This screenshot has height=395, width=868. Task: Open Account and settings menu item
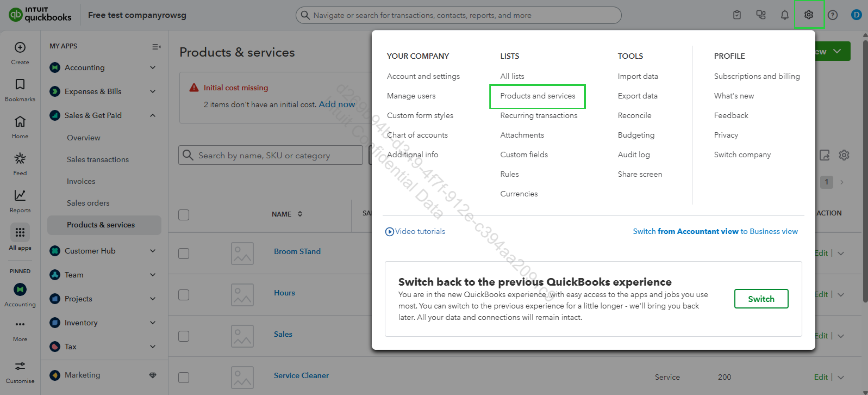(x=423, y=76)
